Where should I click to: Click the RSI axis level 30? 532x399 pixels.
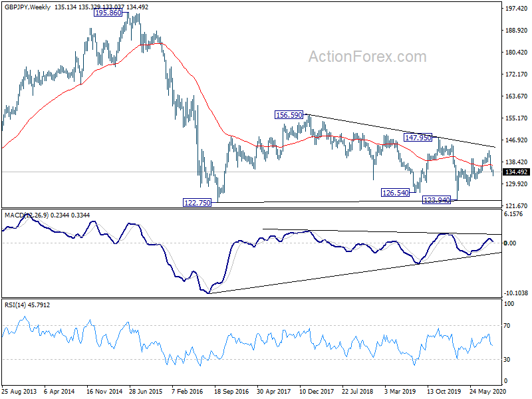pyautogui.click(x=507, y=359)
